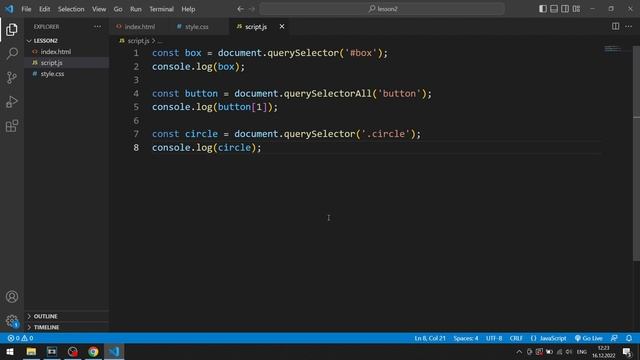640x360 pixels.
Task: Open the Help menu
Action: tap(188, 9)
